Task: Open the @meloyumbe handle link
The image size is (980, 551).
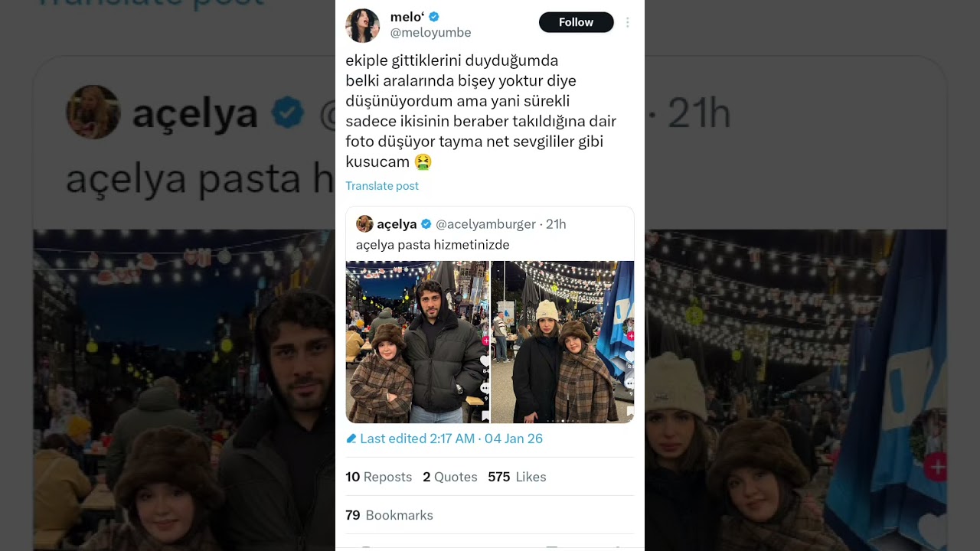Action: [430, 33]
